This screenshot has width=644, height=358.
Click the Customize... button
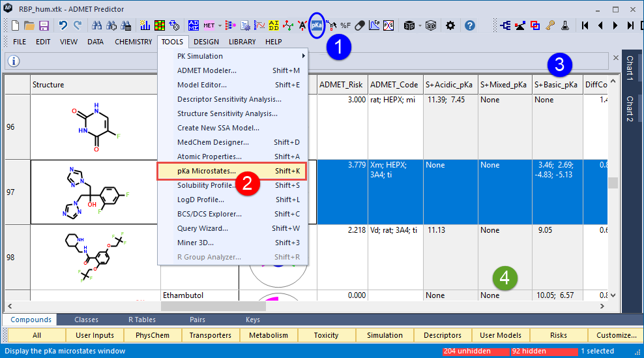tap(616, 335)
